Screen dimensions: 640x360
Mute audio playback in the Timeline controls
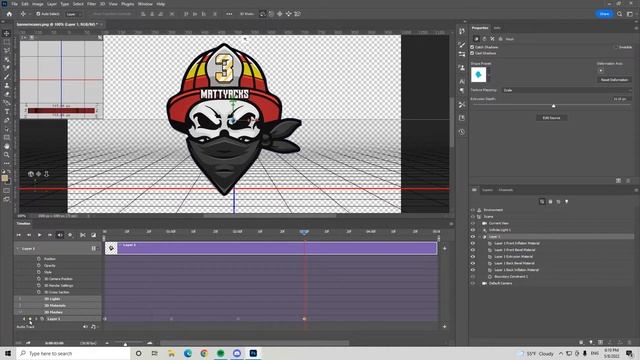point(60,235)
